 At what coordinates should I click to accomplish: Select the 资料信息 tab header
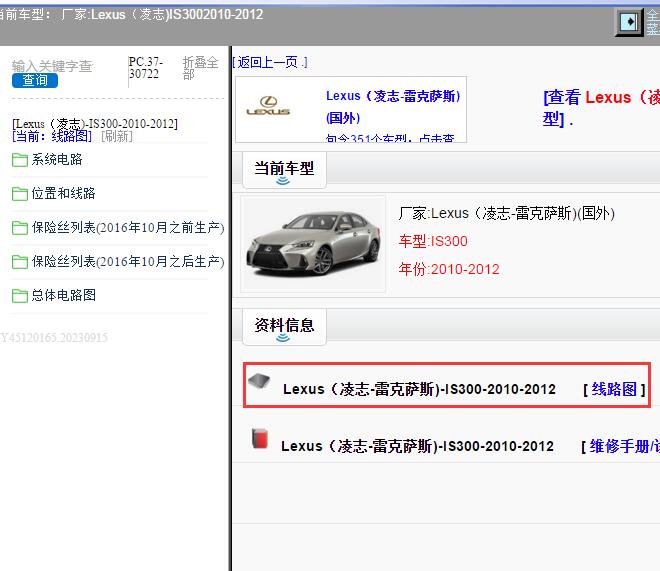(x=284, y=327)
